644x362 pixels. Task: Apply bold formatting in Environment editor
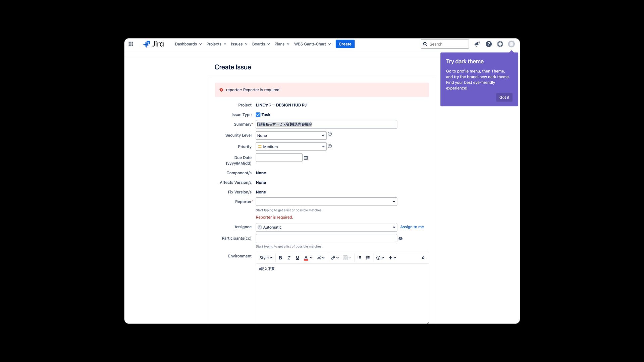click(x=280, y=258)
